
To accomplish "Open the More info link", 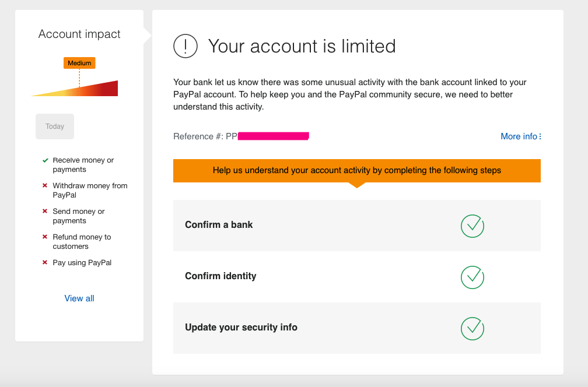I will (520, 136).
